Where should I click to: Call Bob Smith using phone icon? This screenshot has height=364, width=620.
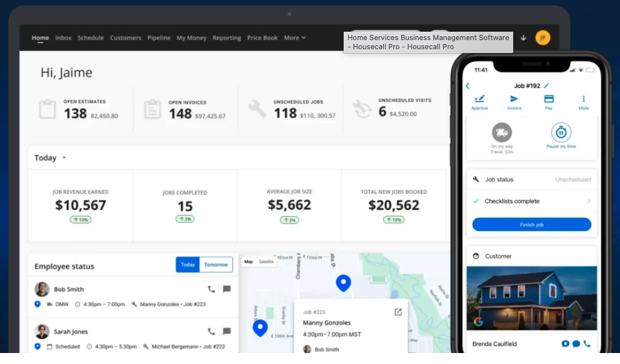[212, 289]
